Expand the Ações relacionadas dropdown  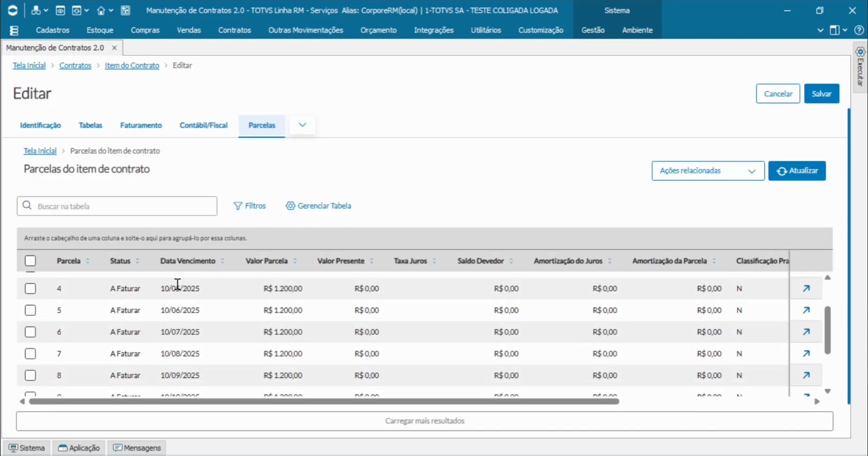[x=708, y=171]
